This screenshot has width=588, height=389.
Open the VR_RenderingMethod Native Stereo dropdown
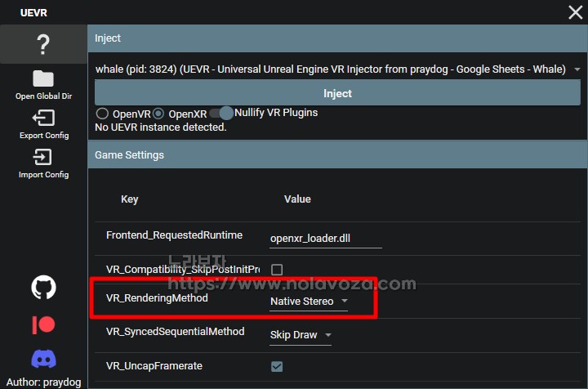pos(309,302)
